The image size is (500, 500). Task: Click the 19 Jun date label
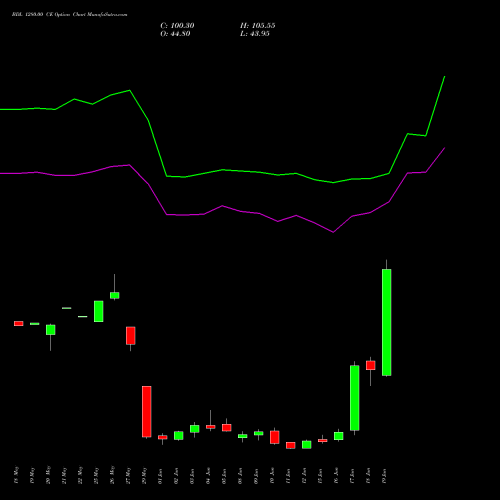384,476
